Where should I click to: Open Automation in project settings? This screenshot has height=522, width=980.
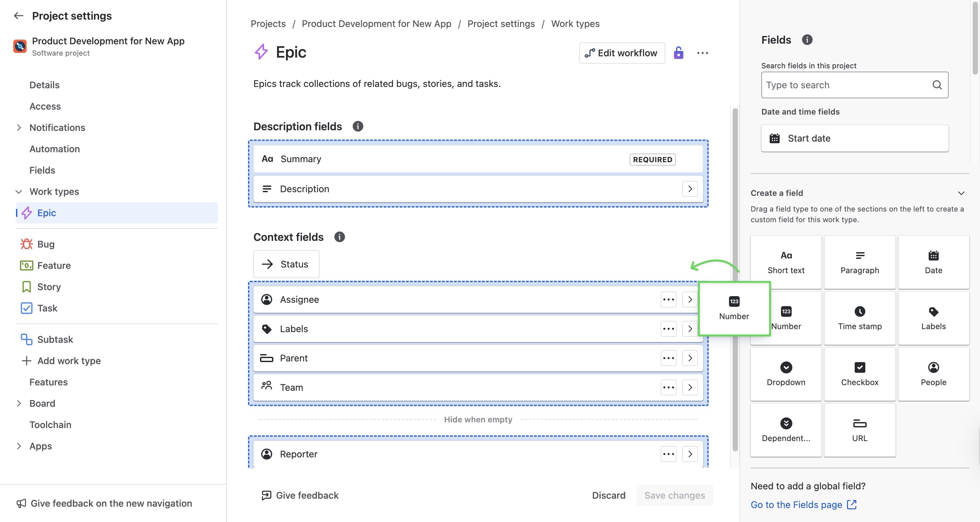54,149
